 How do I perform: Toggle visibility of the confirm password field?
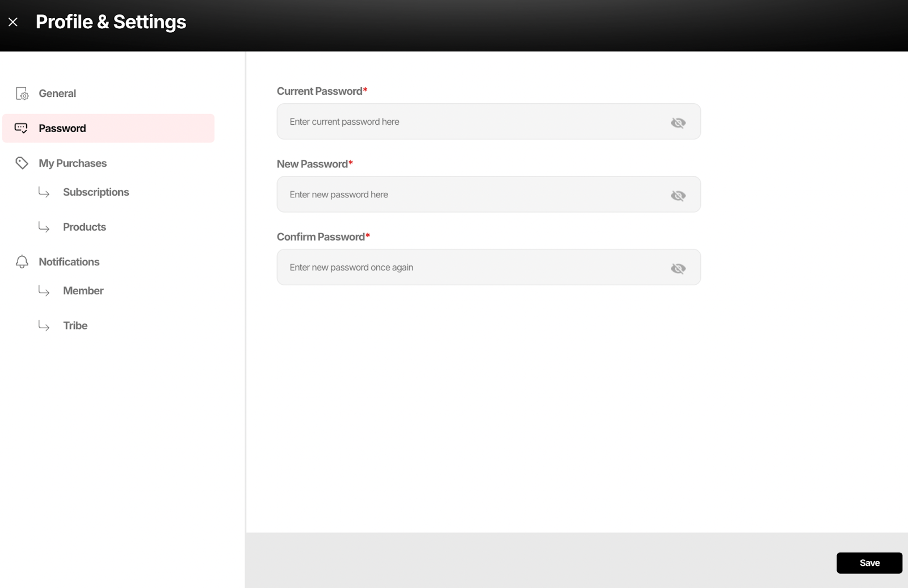pyautogui.click(x=678, y=268)
